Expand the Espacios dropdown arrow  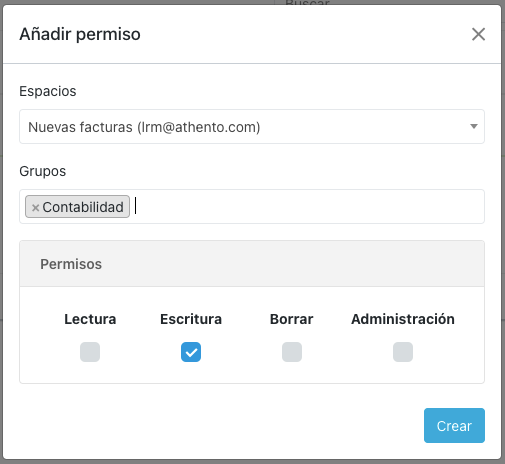[x=474, y=127]
